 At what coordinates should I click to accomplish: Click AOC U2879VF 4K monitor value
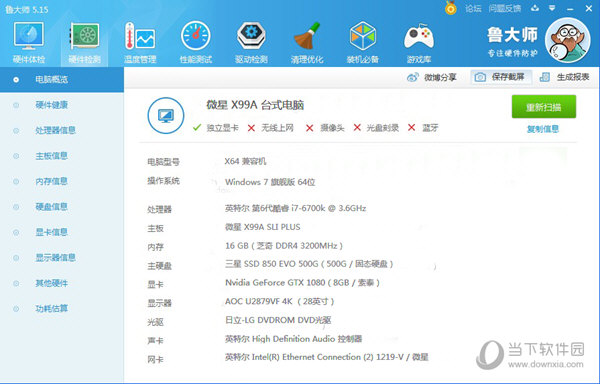tap(280, 301)
